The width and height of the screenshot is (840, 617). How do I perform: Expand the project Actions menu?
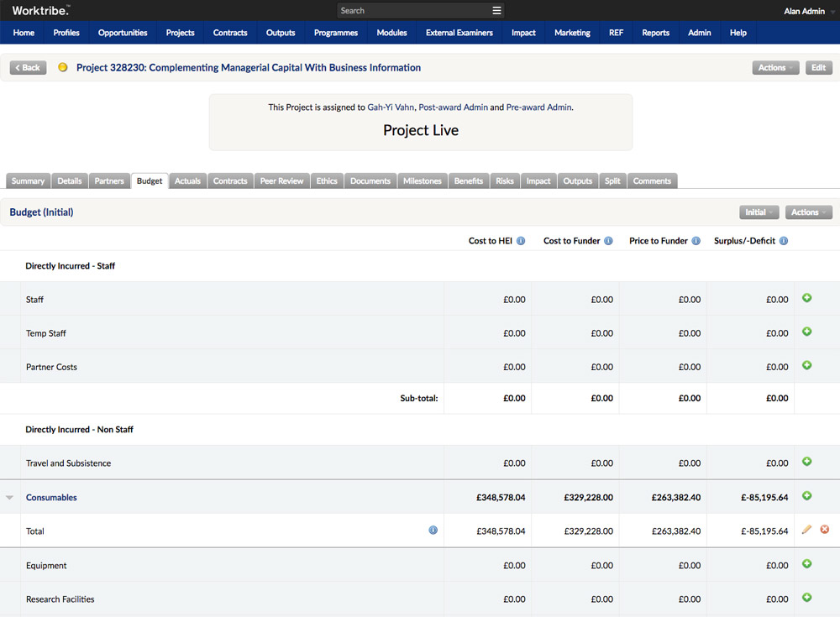[x=775, y=67]
